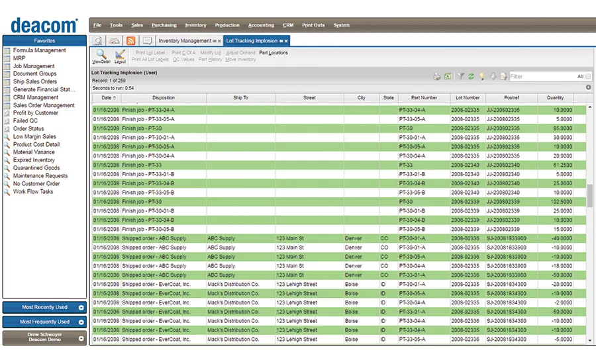Click the Print All Lot Labels button

150,60
